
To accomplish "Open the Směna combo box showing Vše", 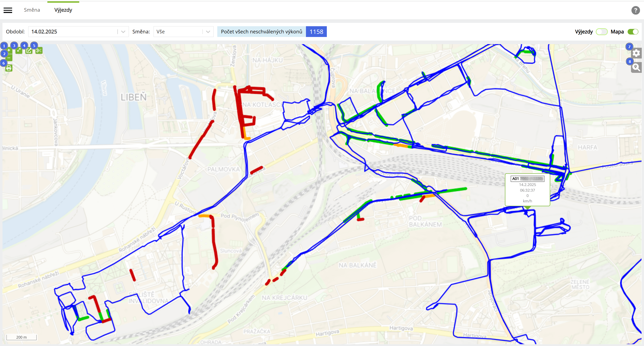I will click(x=183, y=32).
